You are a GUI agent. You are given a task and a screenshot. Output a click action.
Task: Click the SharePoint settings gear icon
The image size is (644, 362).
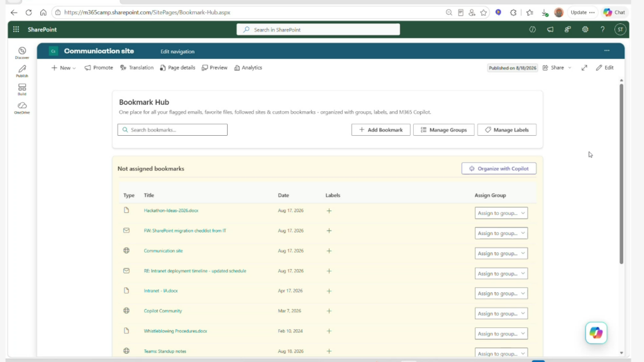click(585, 30)
